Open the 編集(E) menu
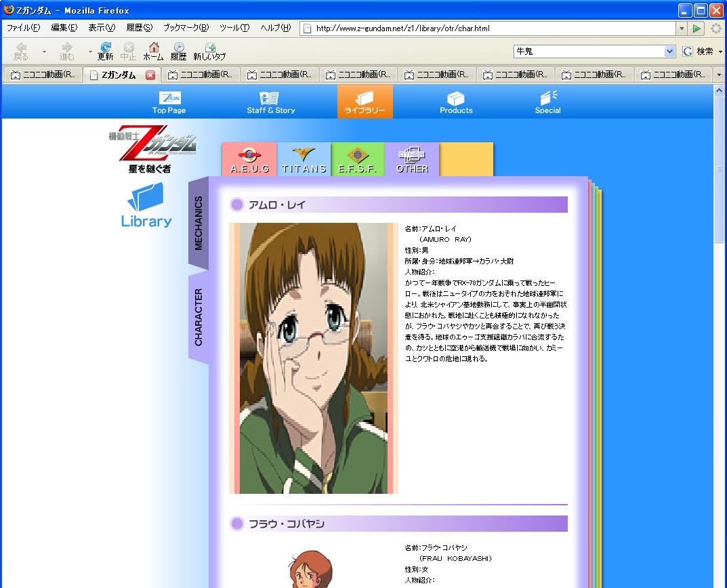The image size is (727, 588). [64, 28]
